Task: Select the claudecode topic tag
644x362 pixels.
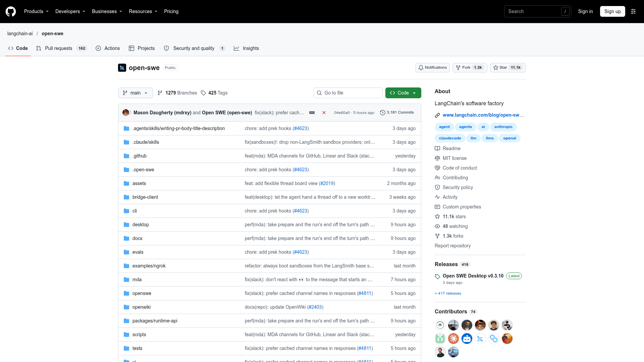Action: click(450, 138)
